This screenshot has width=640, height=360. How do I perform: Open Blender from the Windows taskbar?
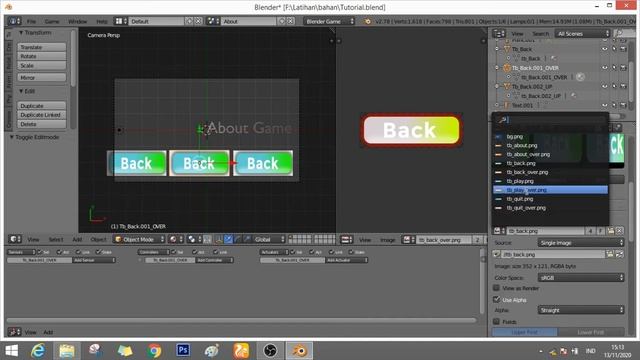pyautogui.click(x=299, y=351)
